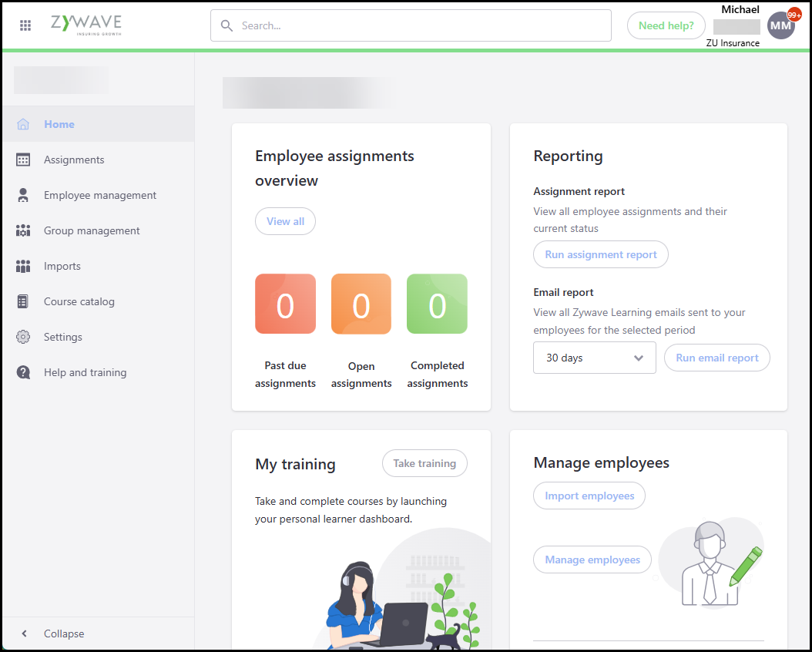Open the MM profile avatar

[780, 25]
